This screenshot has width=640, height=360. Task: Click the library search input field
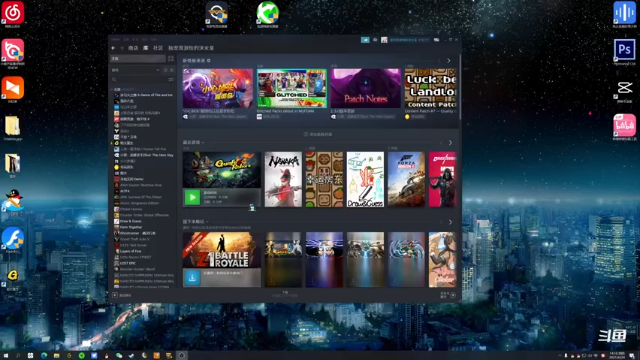click(x=141, y=80)
